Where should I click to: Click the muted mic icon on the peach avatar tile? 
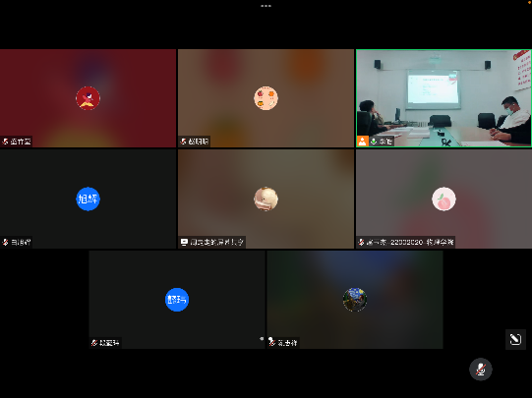pyautogui.click(x=361, y=242)
